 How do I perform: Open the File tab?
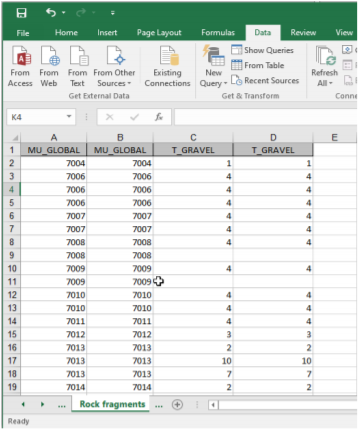pyautogui.click(x=23, y=33)
